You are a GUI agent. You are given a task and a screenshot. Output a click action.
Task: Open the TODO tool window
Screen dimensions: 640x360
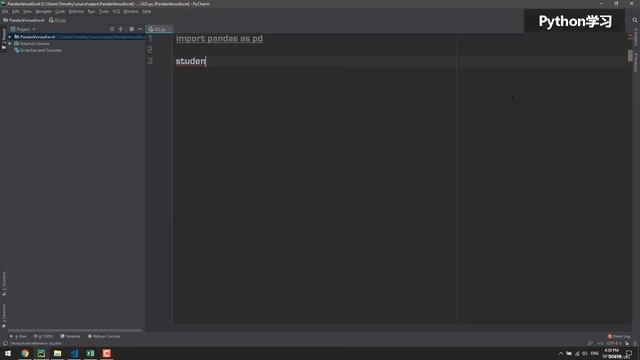pyautogui.click(x=44, y=336)
